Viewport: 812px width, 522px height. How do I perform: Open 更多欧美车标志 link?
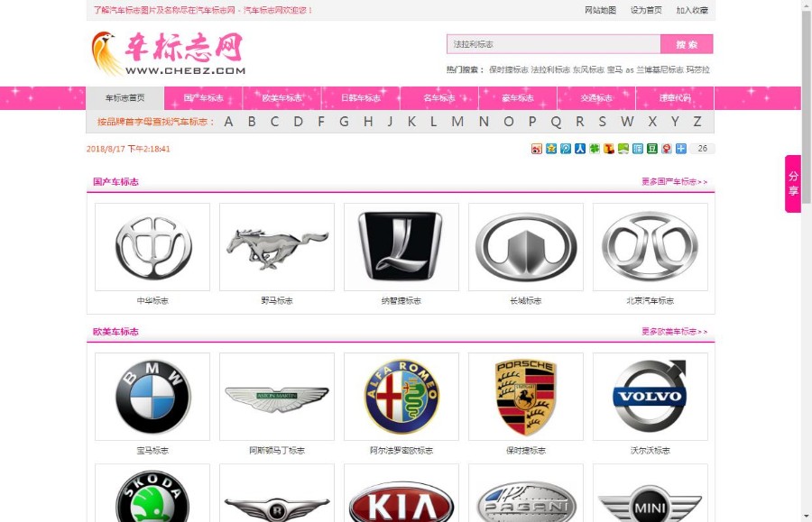(674, 332)
